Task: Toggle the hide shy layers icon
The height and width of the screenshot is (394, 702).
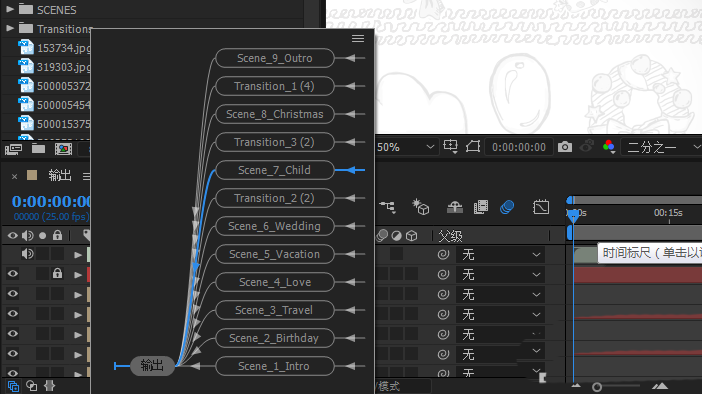Action: coord(455,207)
